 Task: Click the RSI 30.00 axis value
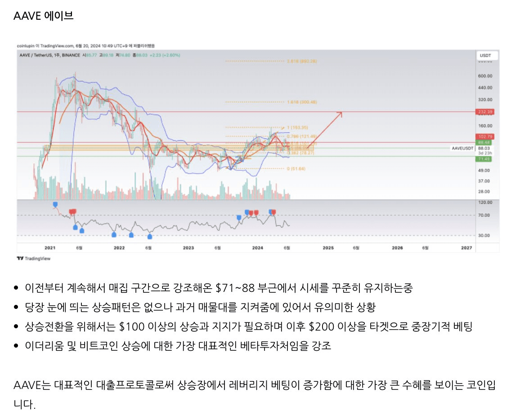[484, 235]
